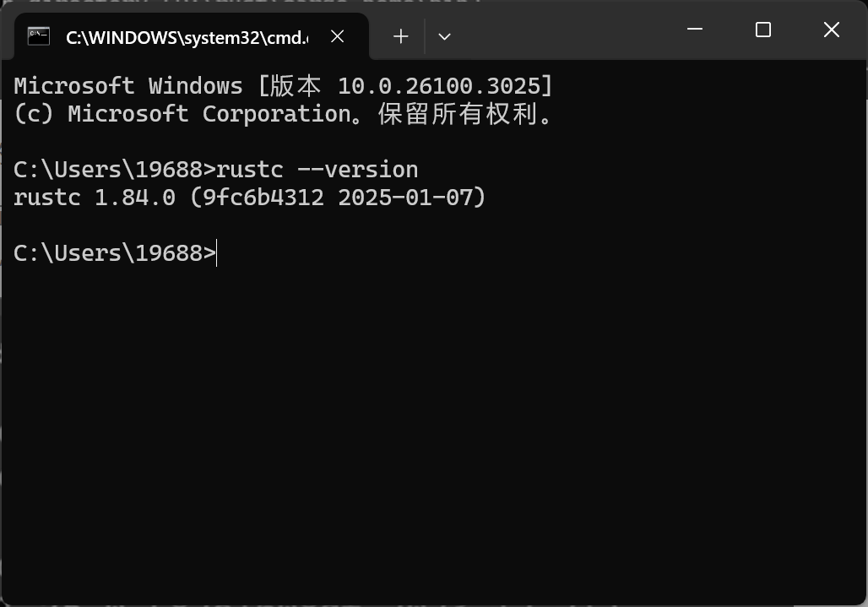
Task: Close the terminal window
Action: coord(831,30)
